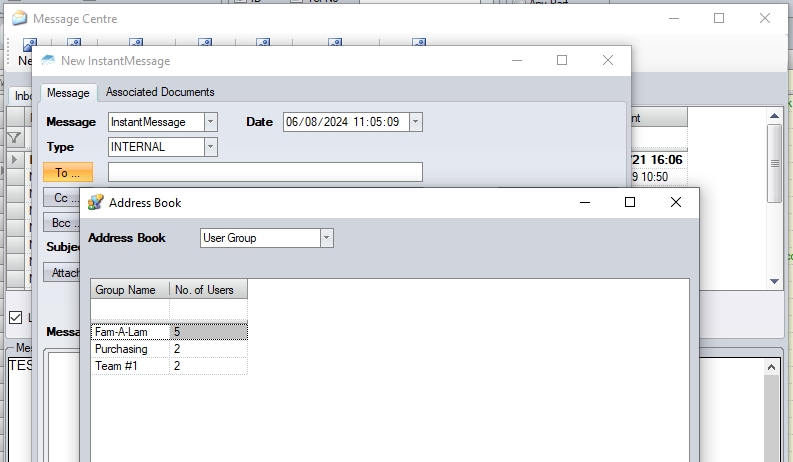This screenshot has height=462, width=793.
Task: Switch to the Associated Documents tab
Action: click(160, 92)
